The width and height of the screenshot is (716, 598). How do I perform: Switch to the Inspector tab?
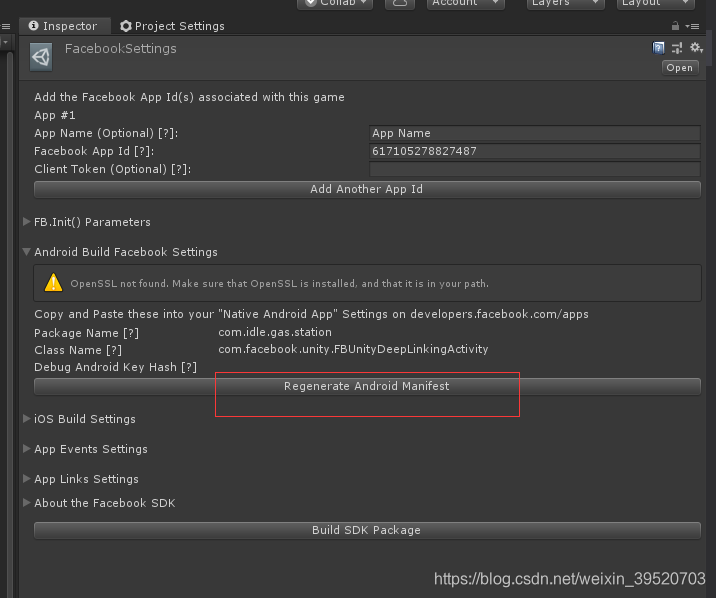click(64, 26)
